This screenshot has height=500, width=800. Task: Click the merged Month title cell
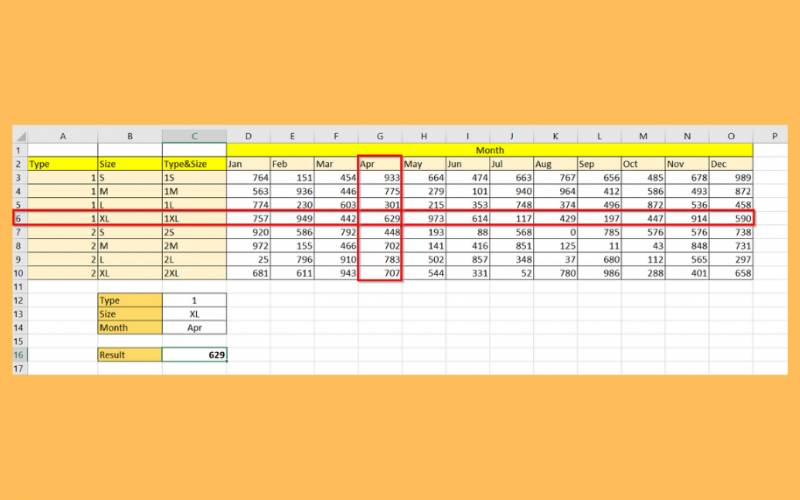(489, 149)
